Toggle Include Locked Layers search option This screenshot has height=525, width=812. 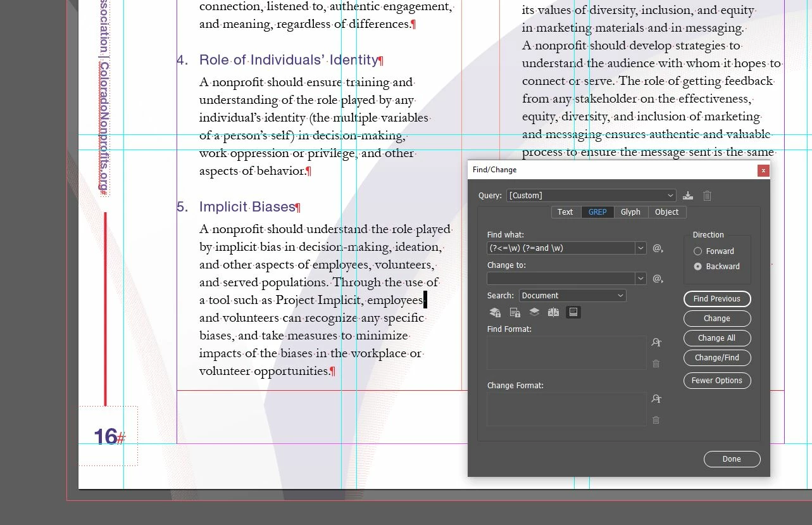[x=495, y=312]
